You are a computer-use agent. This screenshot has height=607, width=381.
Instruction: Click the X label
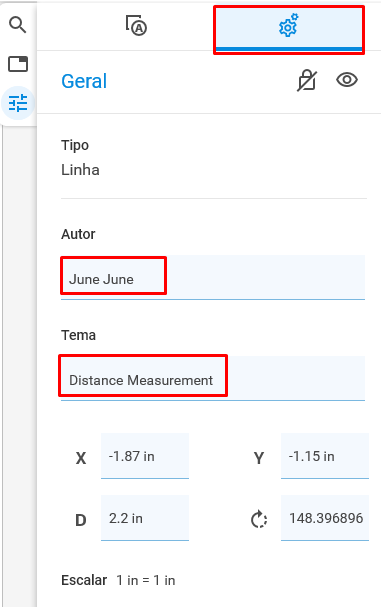[81, 458]
